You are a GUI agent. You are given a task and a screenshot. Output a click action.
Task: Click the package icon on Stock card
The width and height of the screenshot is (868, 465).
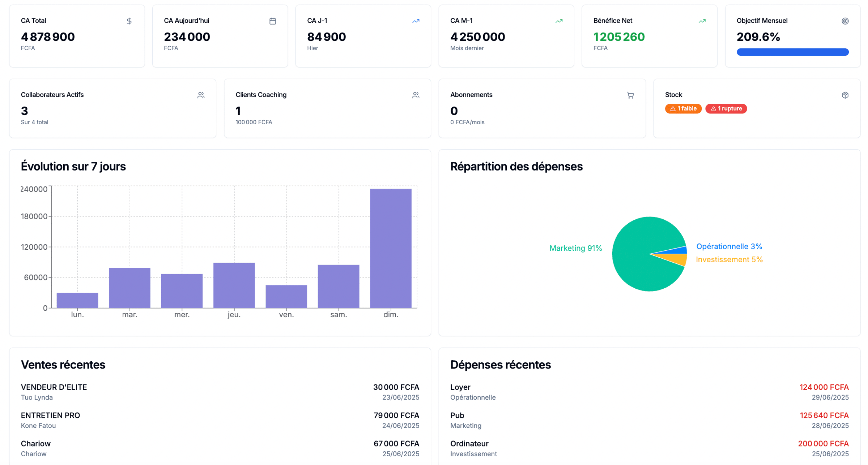[x=845, y=95]
